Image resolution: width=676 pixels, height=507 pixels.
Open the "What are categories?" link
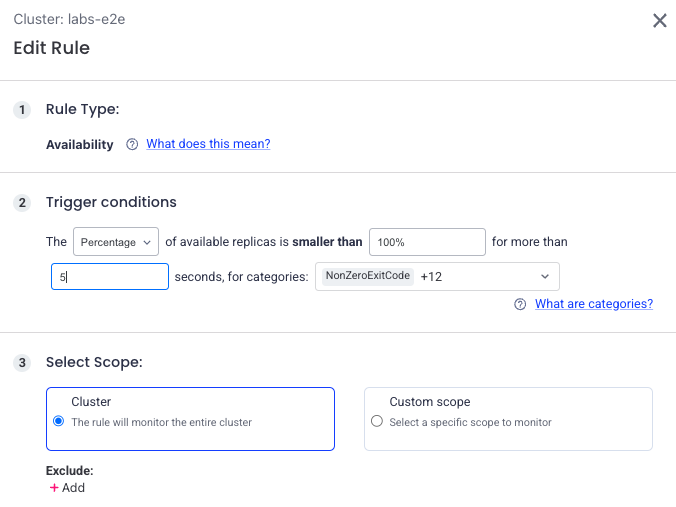coord(594,304)
